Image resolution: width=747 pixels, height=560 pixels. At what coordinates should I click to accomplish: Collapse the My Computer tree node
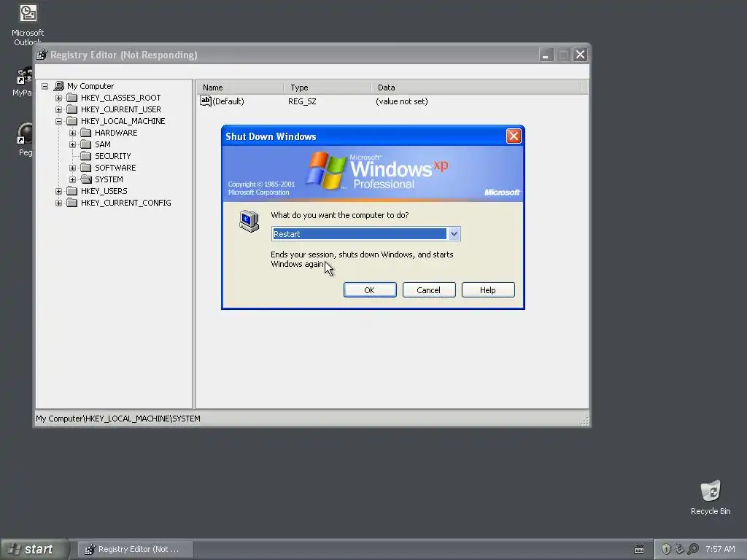click(44, 86)
